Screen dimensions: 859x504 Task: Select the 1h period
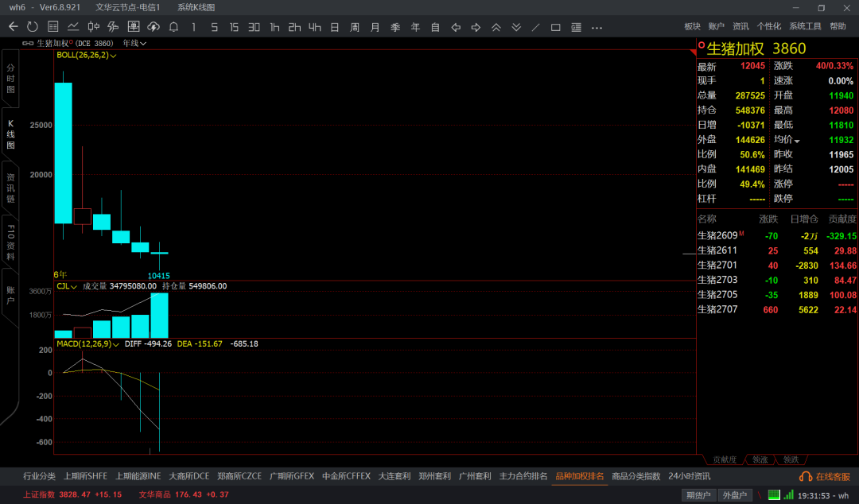274,27
